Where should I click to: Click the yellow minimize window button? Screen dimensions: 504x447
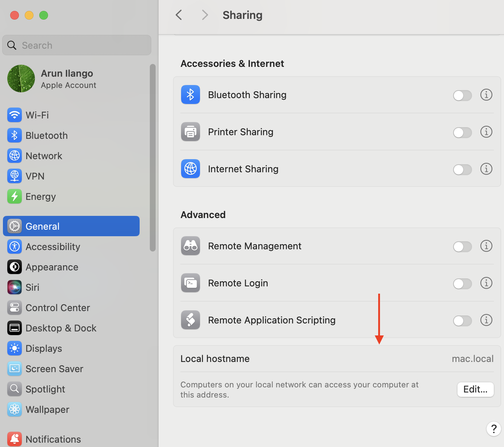(x=29, y=15)
